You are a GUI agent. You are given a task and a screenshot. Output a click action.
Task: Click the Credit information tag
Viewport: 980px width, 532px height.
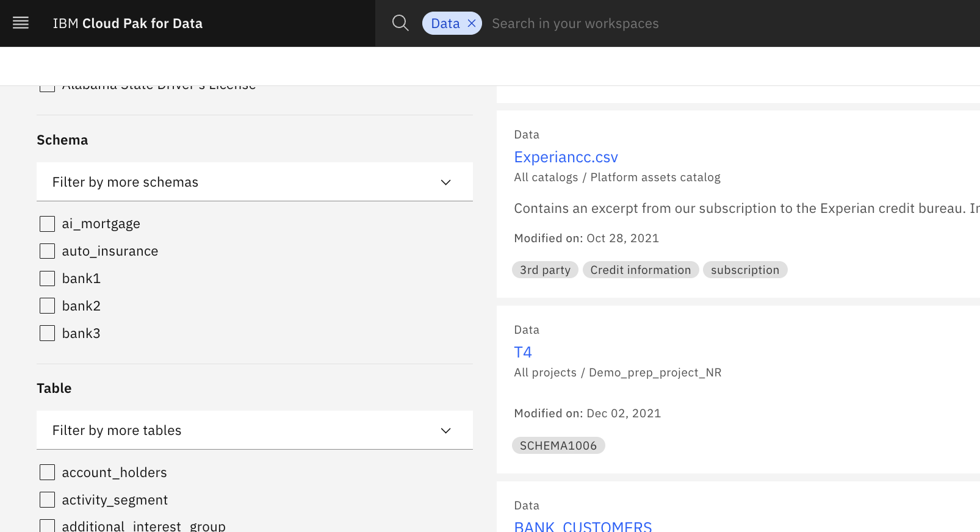point(640,270)
